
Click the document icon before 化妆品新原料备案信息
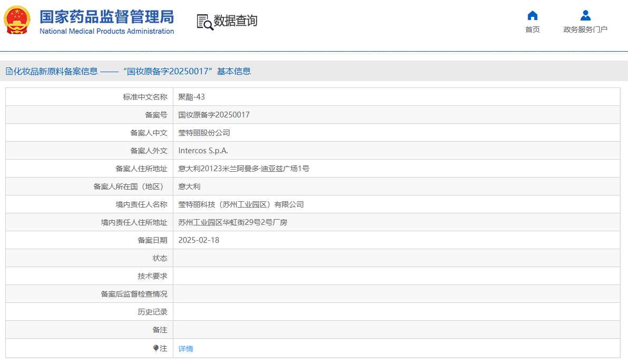tap(9, 71)
